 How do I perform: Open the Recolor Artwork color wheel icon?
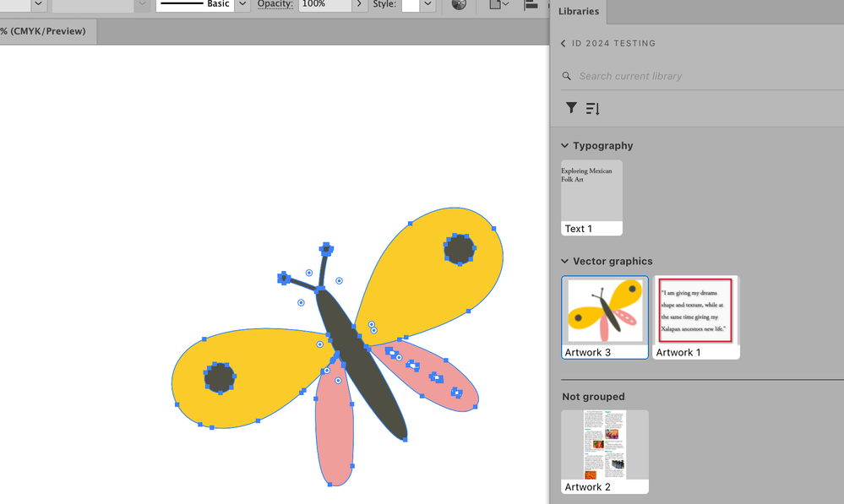[459, 4]
